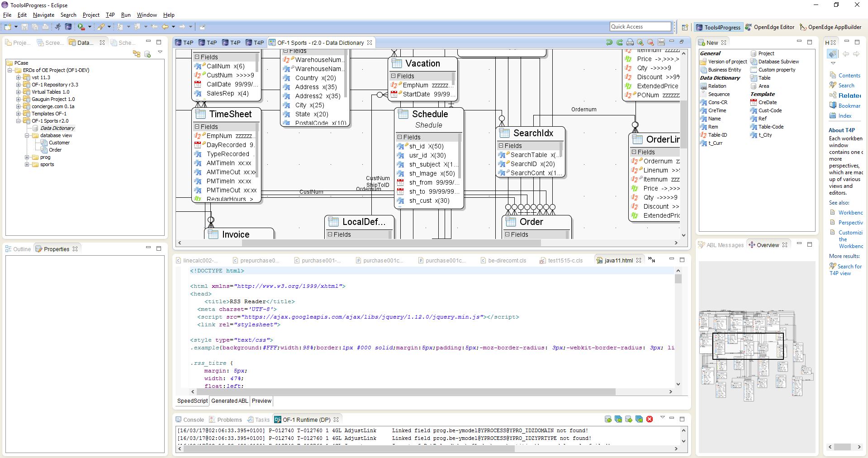Viewport: 868px width, 458px height.
Task: Expand the Gauguin Project 1.0 node
Action: tap(19, 99)
